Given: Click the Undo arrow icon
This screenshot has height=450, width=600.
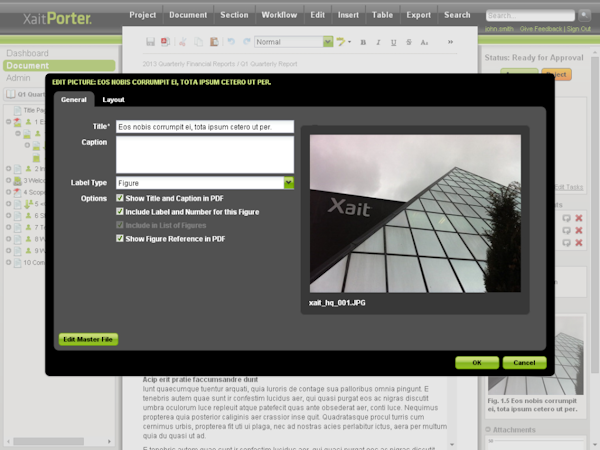Looking at the screenshot, I should (231, 41).
